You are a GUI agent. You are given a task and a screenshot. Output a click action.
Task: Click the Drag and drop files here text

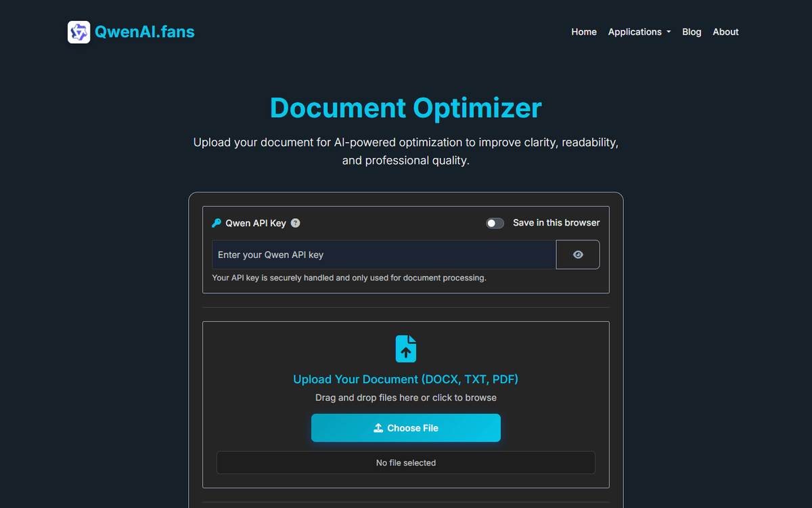point(406,398)
